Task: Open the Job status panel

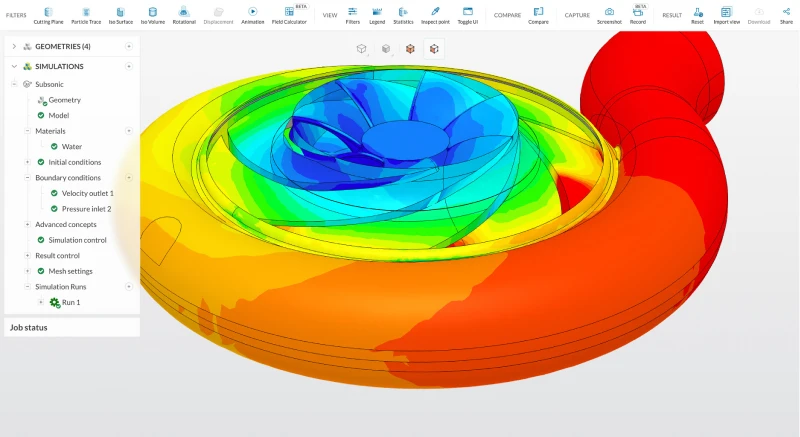Action: point(72,327)
